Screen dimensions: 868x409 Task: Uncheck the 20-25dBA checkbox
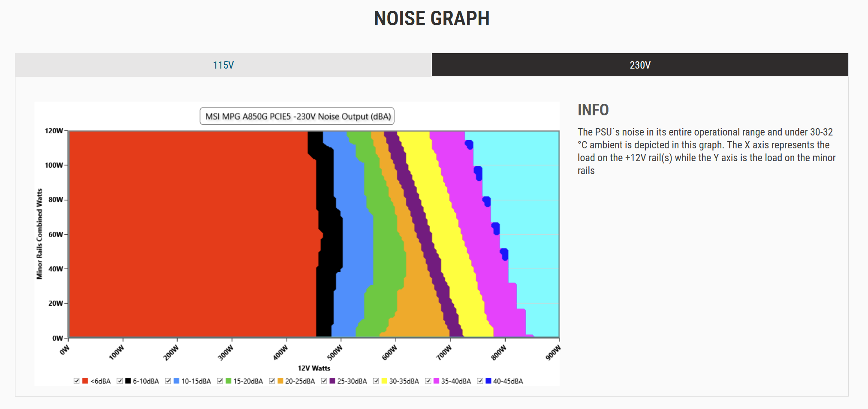click(272, 381)
